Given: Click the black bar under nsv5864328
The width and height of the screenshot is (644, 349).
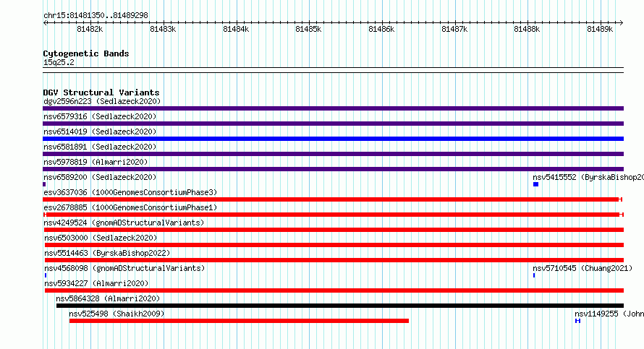Looking at the screenshot, I should coord(340,306).
